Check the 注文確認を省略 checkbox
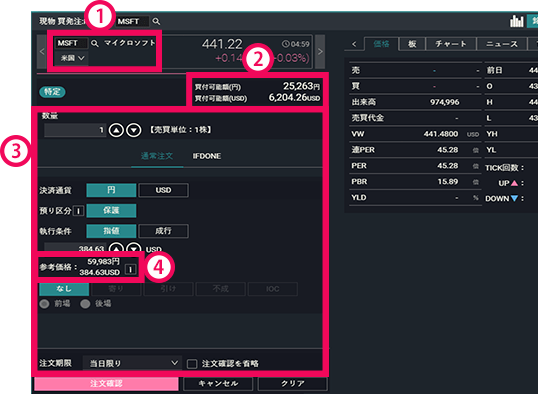 (192, 364)
